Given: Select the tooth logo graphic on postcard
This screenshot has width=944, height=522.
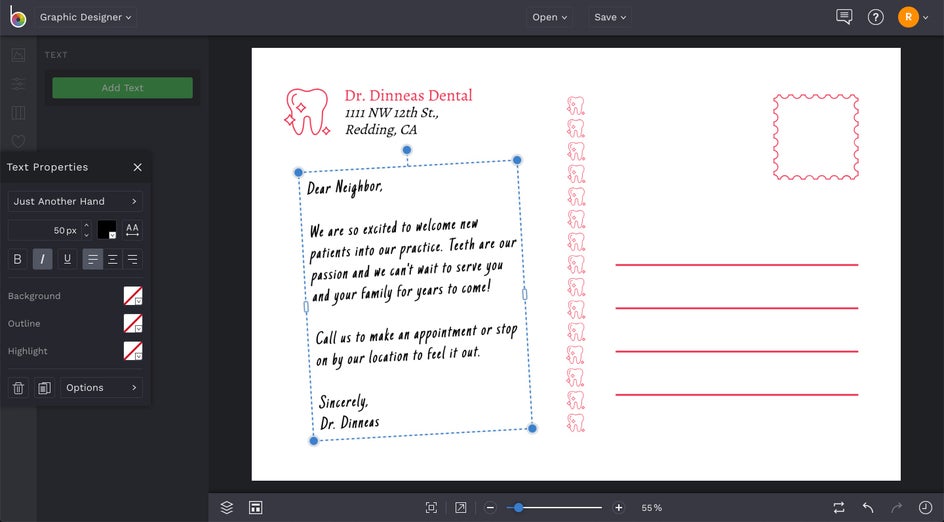Looking at the screenshot, I should coord(307,111).
